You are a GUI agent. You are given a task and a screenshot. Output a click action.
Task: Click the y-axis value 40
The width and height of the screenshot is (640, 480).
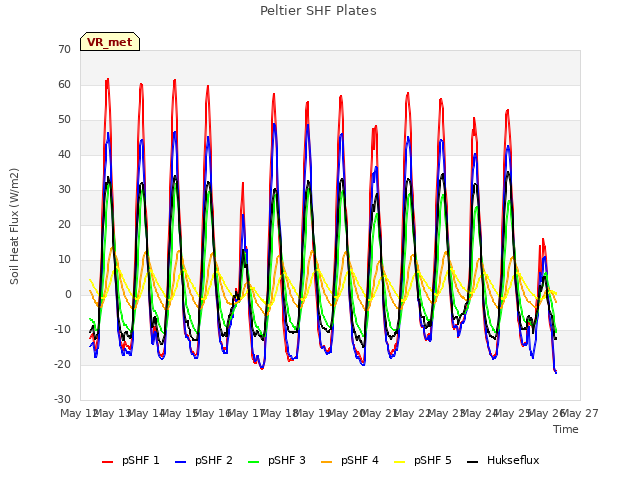(x=64, y=154)
